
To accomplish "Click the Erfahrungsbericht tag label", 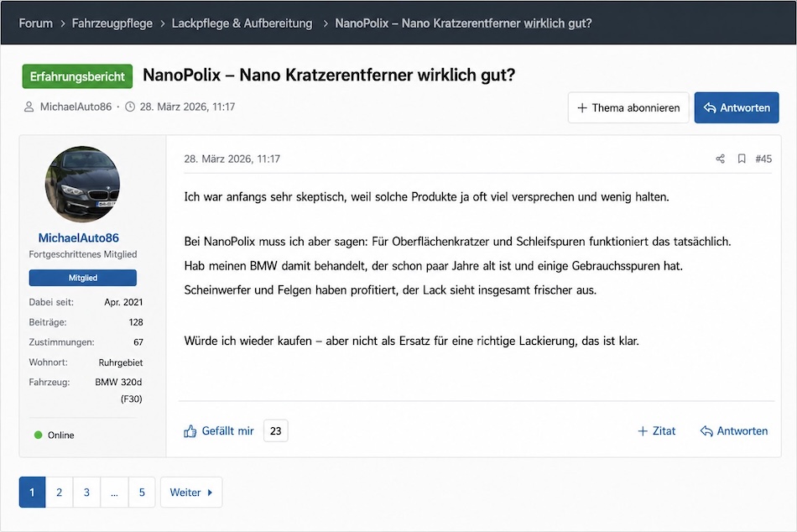I will point(77,76).
